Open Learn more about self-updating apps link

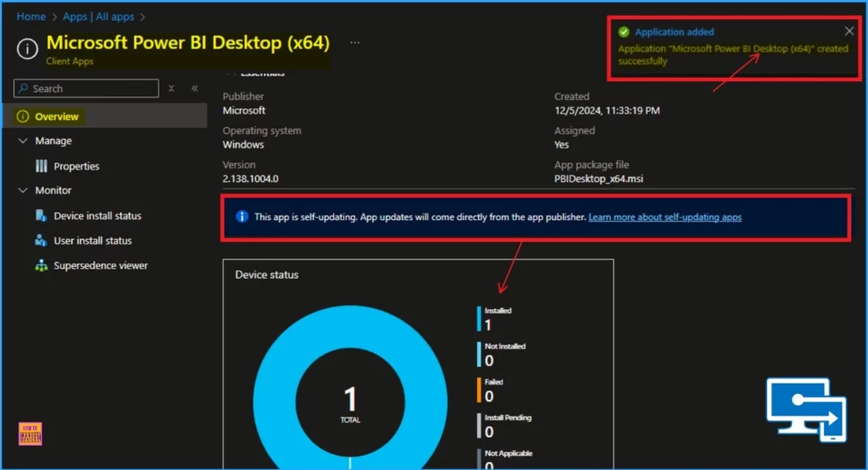pos(665,218)
